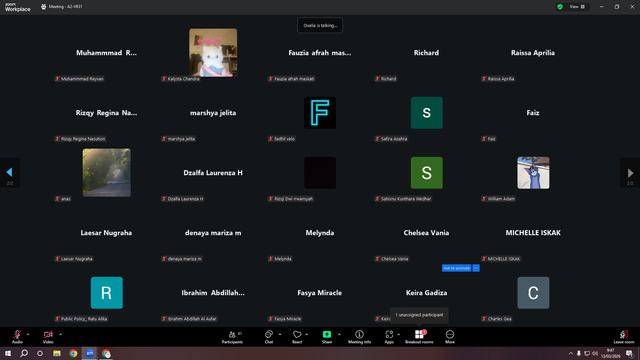Select Rizqi Dwi Irwansyah's dark avatar
The width and height of the screenshot is (640, 360).
point(320,173)
